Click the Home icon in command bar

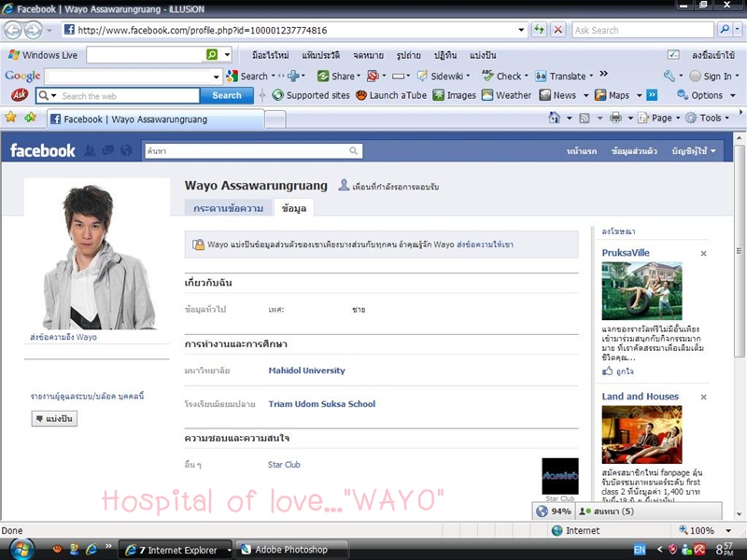click(554, 118)
